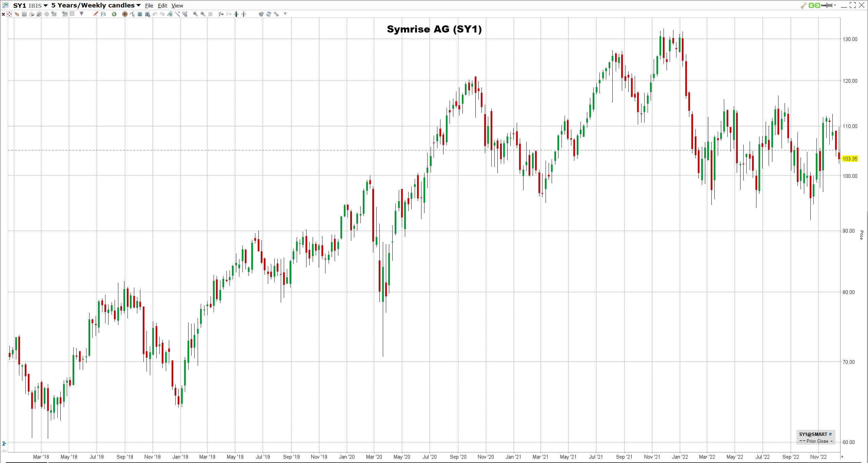The width and height of the screenshot is (868, 463).
Task: Open the gray down-triangle dropdown in toolbar
Action: click(81, 14)
